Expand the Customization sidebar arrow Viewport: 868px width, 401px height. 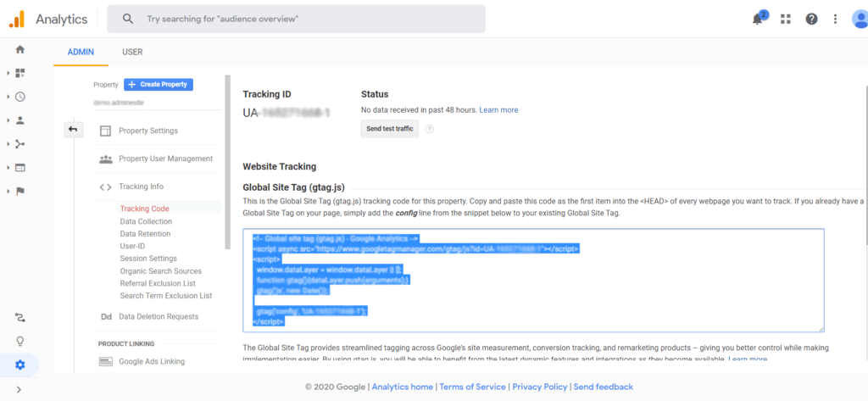point(8,73)
